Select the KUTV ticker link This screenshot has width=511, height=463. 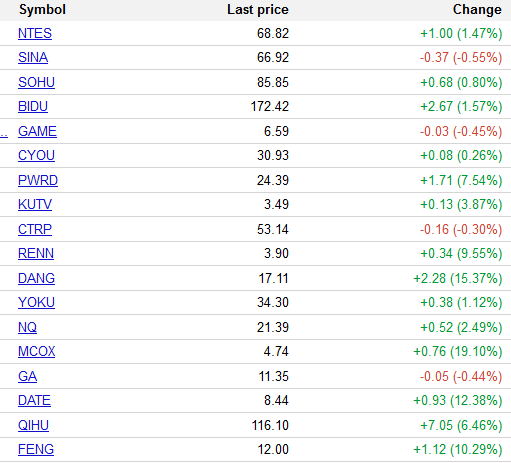pyautogui.click(x=35, y=205)
